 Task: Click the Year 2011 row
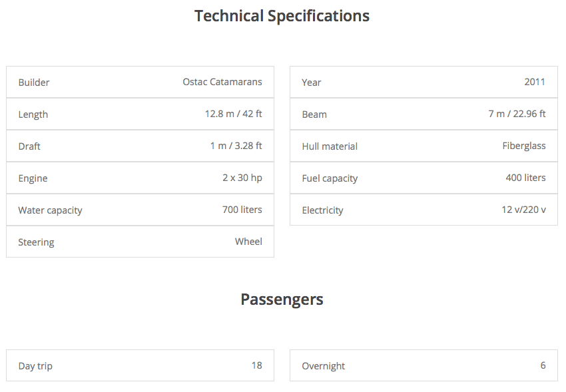424,82
